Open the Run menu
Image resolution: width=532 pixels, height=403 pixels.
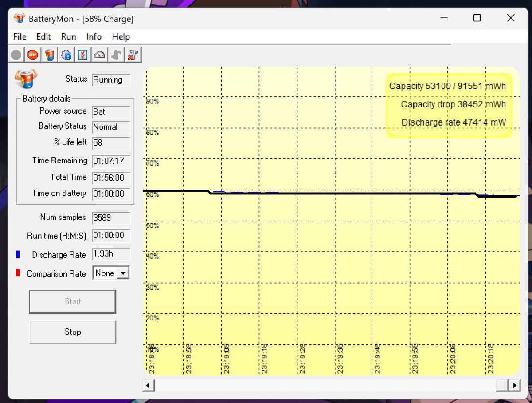tap(69, 37)
